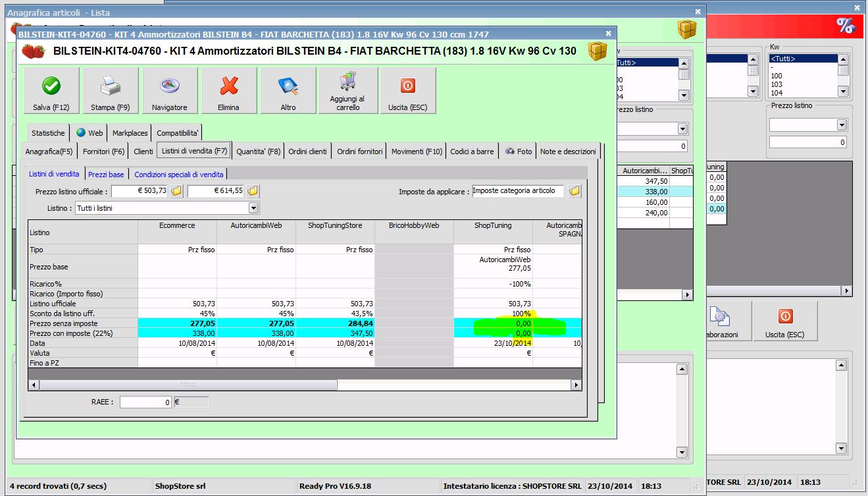Click the Prezzo listino value field in right window

click(x=807, y=142)
